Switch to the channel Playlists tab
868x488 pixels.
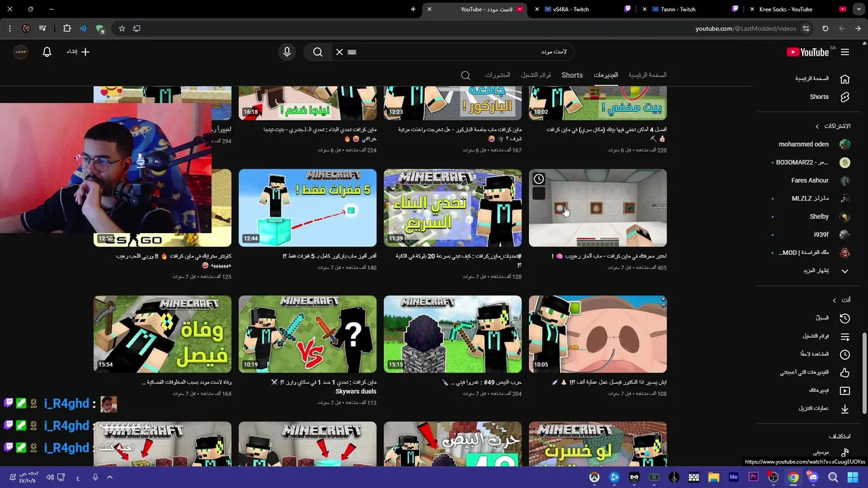[536, 75]
